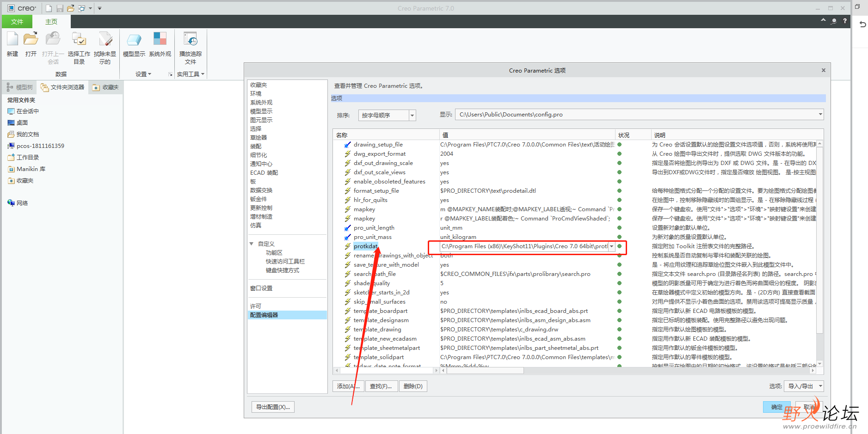This screenshot has width=868, height=434.
Task: Click the 模型显示 ribbon icon
Action: [134, 45]
